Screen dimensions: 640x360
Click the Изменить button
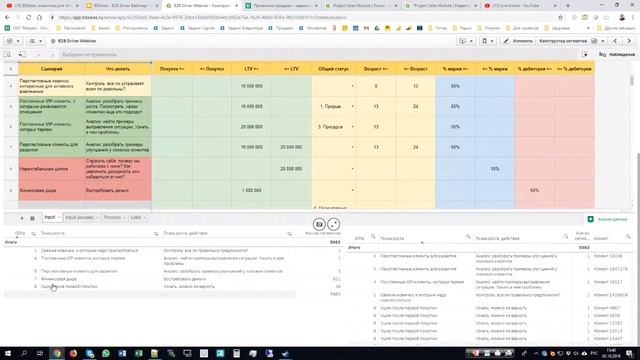point(518,41)
